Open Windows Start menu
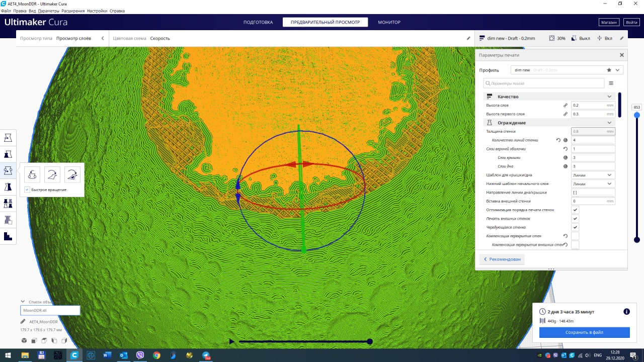Screen dimensions: 644x362 click(x=8, y=355)
